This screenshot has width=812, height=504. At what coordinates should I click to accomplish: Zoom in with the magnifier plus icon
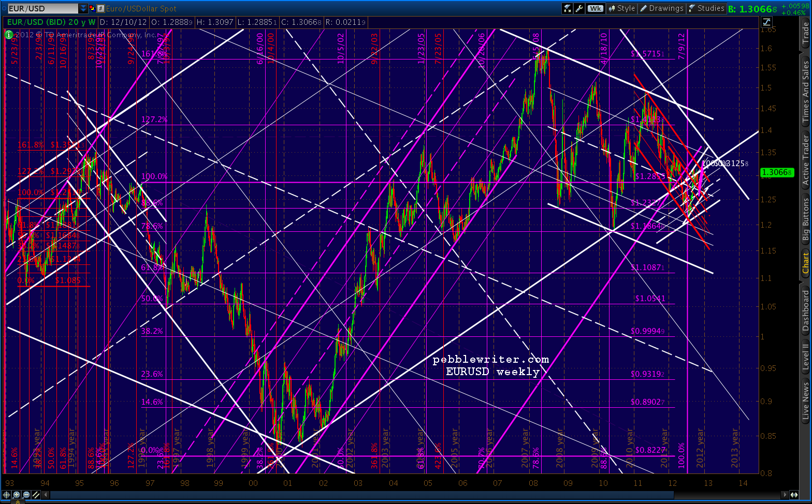coord(17,495)
